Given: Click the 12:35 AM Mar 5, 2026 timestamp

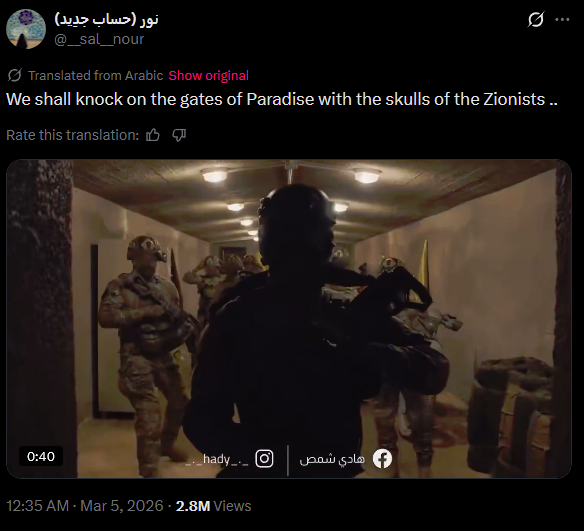Looking at the screenshot, I should tap(85, 506).
